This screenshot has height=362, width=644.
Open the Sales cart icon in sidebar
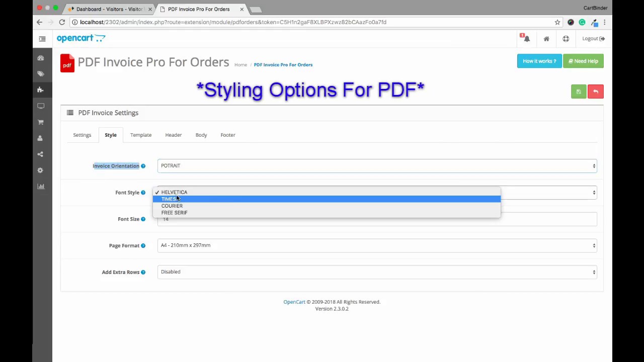tap(41, 122)
